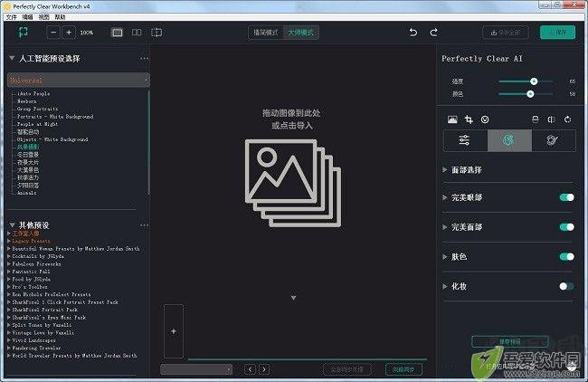Viewport: 588px width, 382px height.
Task: Enable the 化妆 switch
Action: 566,286
